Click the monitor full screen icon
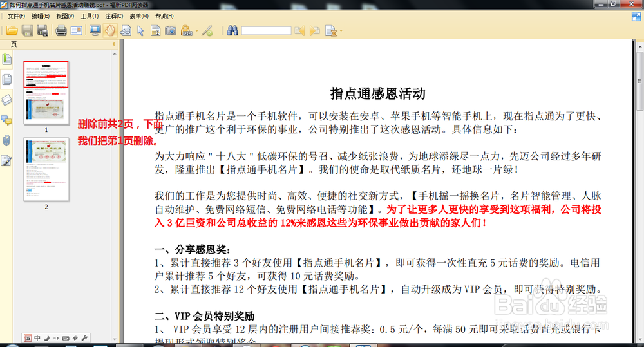644x347 pixels. [95, 31]
